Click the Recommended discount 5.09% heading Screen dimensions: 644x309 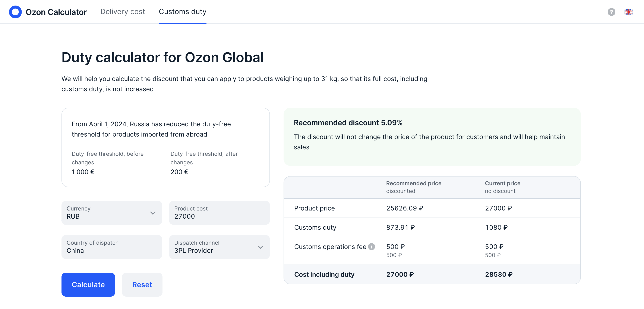(348, 123)
